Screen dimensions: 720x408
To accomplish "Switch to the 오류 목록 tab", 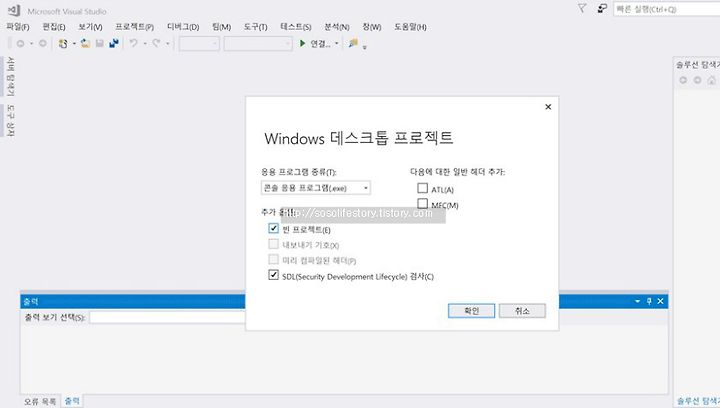I will pyautogui.click(x=40, y=401).
